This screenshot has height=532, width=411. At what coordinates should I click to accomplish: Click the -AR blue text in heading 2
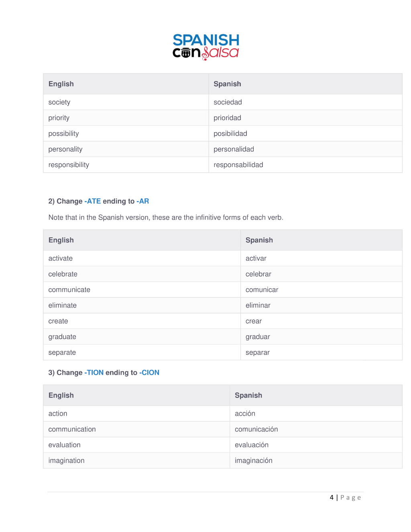click(143, 201)
